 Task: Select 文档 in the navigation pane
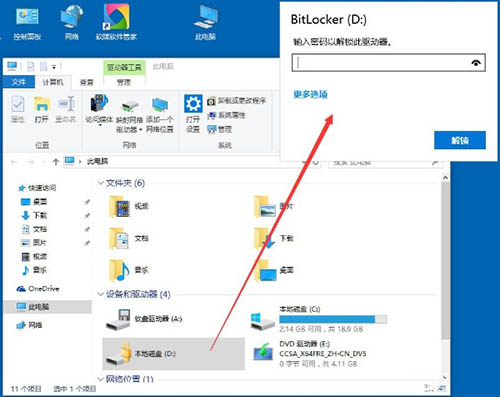coord(34,229)
